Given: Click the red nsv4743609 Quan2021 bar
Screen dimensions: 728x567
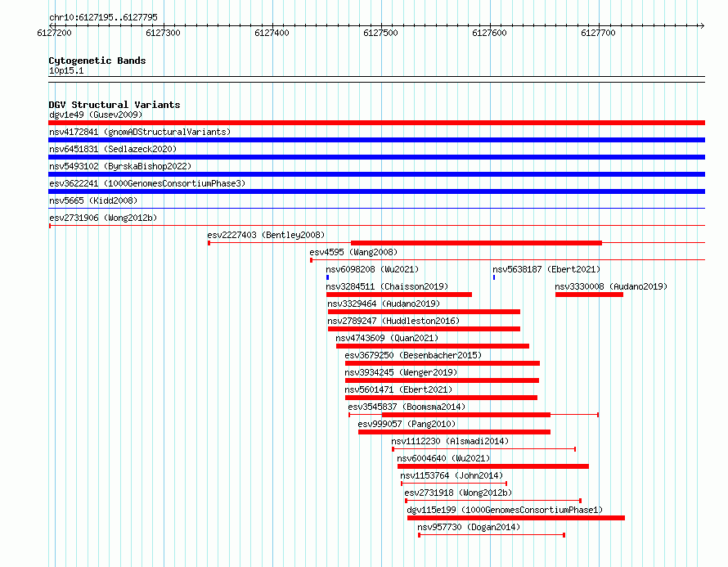Looking at the screenshot, I should tap(432, 346).
